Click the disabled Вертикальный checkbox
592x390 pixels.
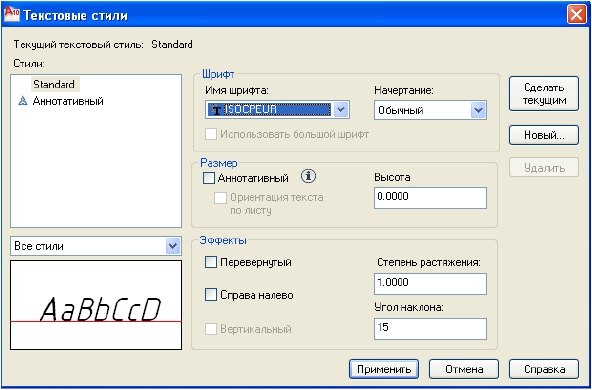pos(210,329)
